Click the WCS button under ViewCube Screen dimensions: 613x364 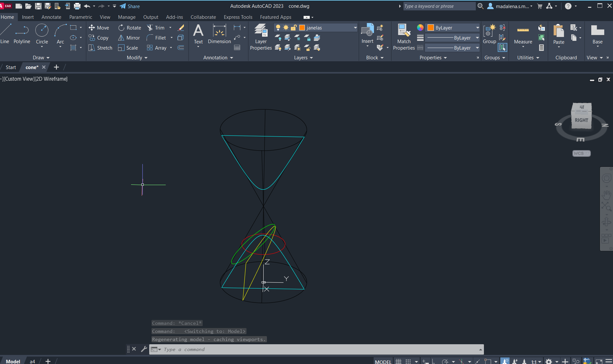[581, 153]
